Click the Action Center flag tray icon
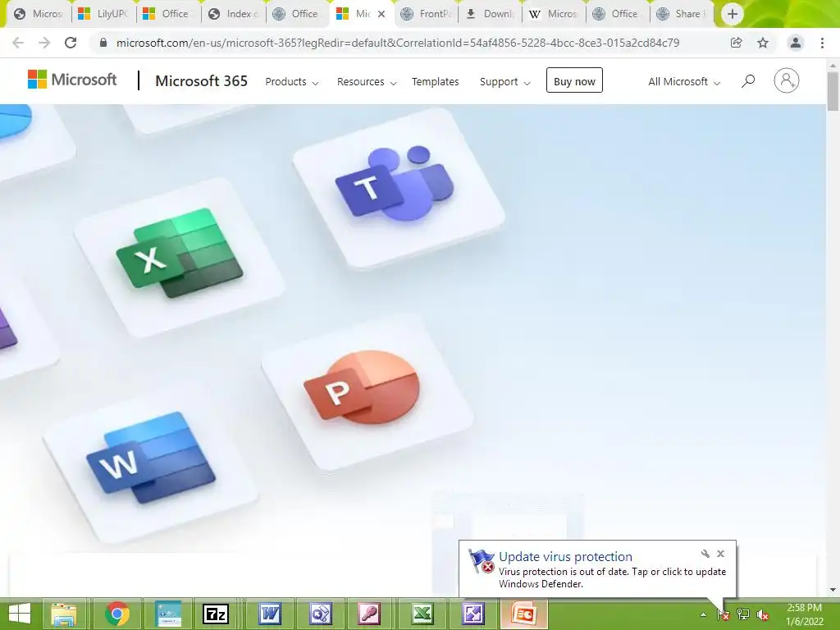 (724, 614)
